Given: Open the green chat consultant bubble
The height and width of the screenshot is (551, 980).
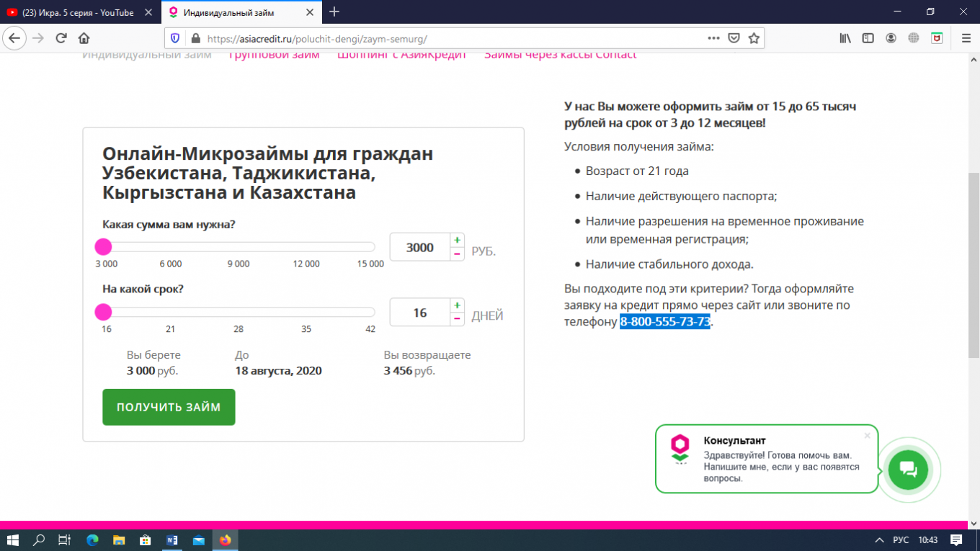Looking at the screenshot, I should click(x=908, y=469).
